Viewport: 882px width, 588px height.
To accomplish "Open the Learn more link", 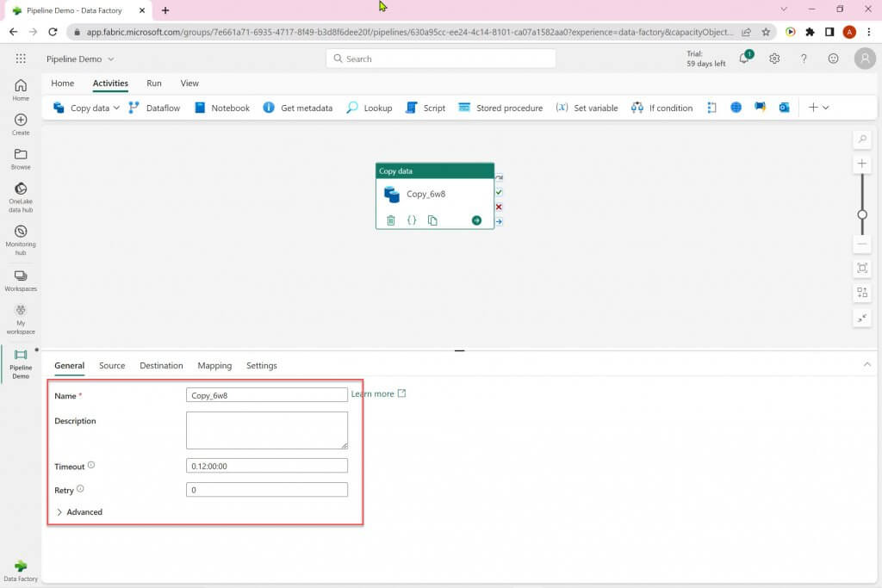I will (378, 394).
